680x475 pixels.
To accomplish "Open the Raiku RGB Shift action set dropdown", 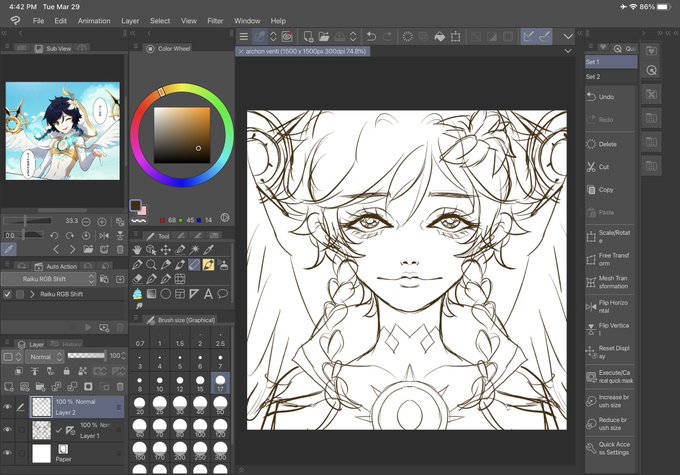I will (48, 279).
